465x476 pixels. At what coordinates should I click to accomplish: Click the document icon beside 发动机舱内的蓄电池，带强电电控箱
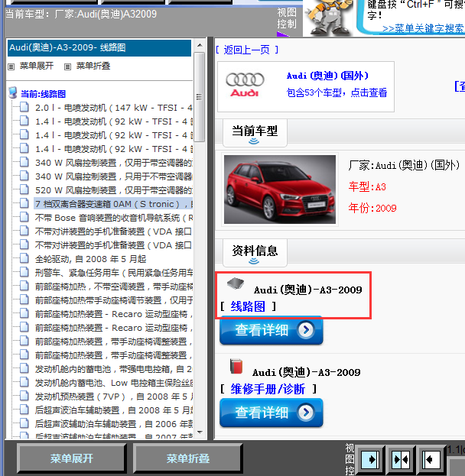(x=24, y=368)
